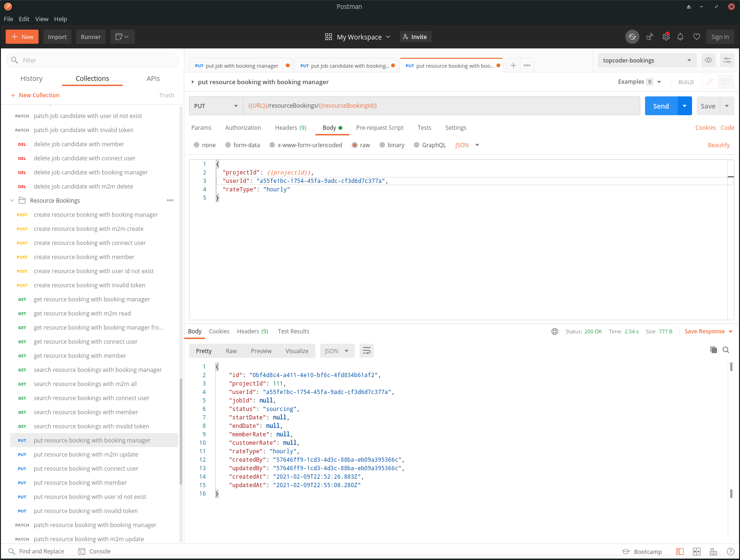The image size is (740, 560).
Task: Click the environment quick look eye icon
Action: 709,60
